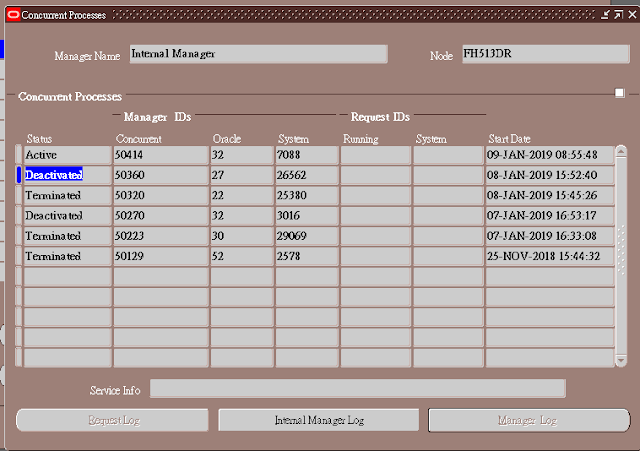Click the small square icon beside Concurrent Processes header
This screenshot has height=451, width=640.
coord(620,93)
